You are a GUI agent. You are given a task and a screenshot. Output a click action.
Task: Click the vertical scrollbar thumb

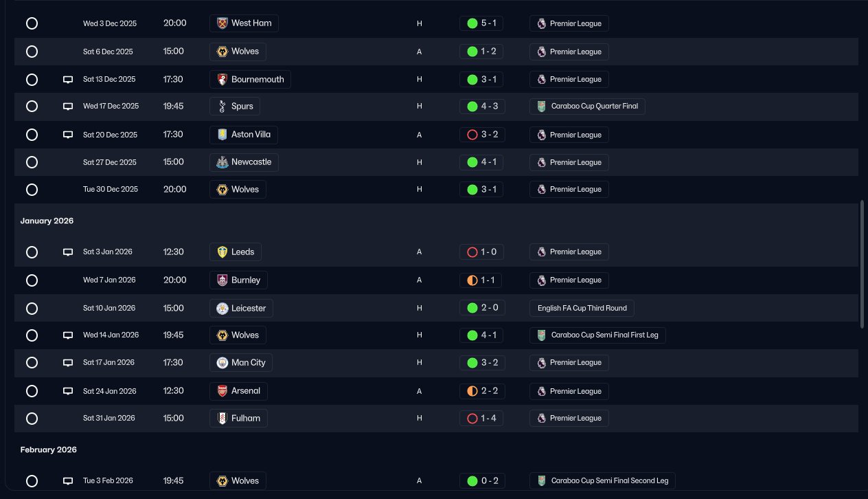click(863, 265)
